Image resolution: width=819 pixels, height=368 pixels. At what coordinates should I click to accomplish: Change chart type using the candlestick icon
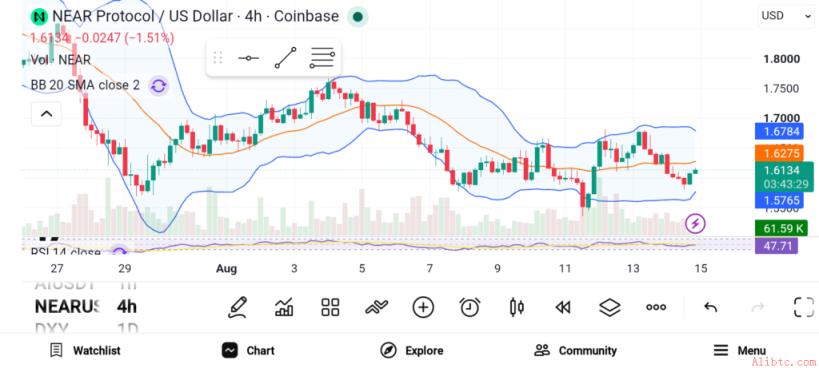(x=517, y=307)
